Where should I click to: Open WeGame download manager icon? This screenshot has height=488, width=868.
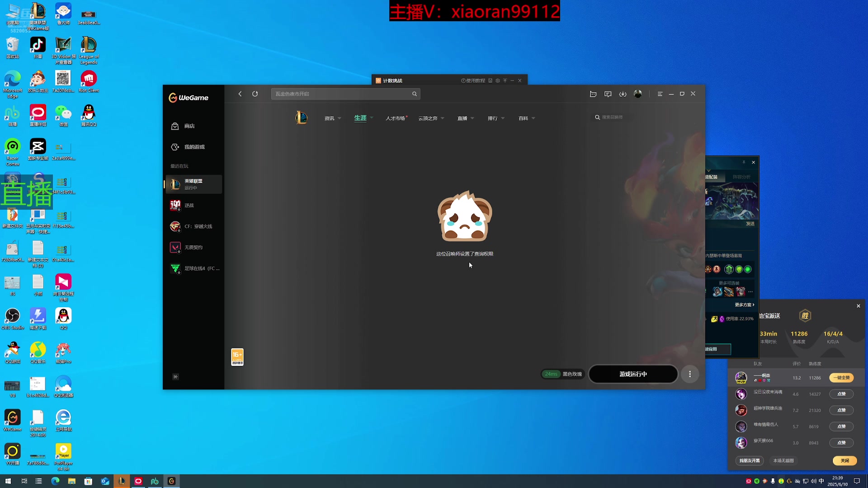tap(623, 94)
